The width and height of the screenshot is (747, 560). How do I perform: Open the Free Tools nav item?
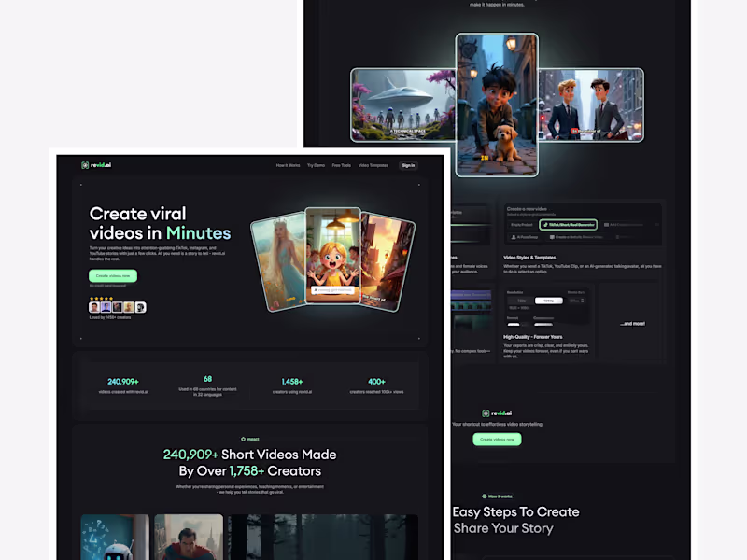[x=341, y=166]
